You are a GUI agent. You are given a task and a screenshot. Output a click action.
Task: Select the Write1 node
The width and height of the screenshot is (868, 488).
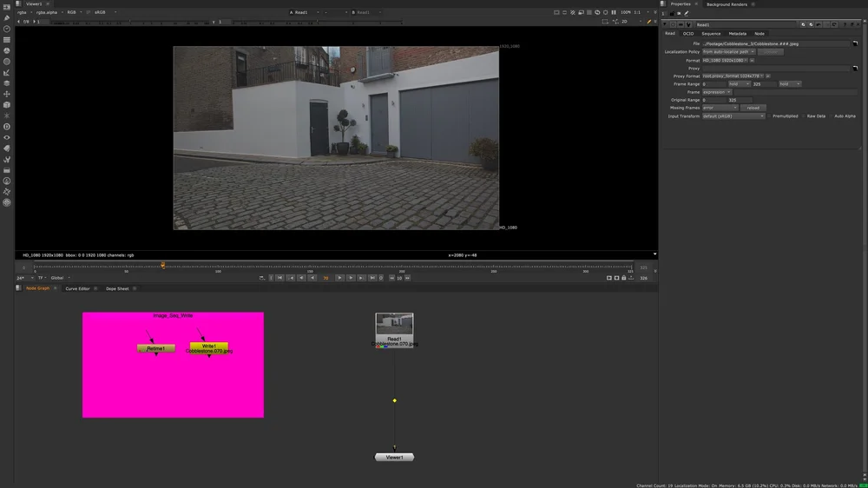point(209,348)
